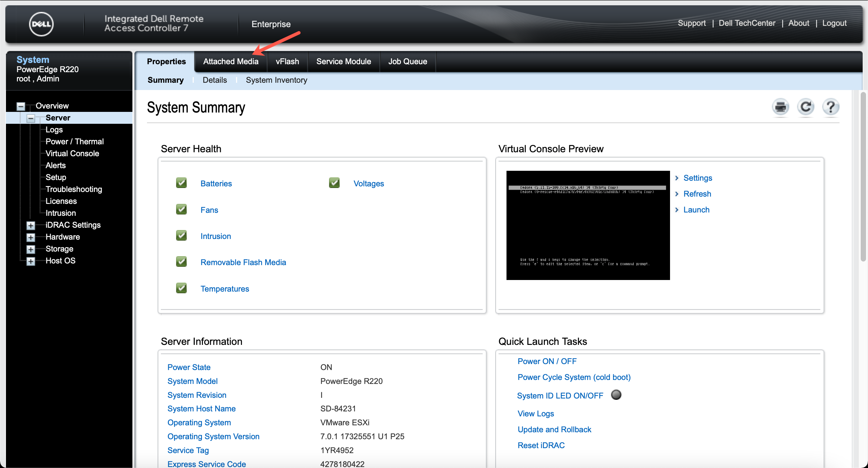
Task: Launch the virtual console
Action: point(696,210)
